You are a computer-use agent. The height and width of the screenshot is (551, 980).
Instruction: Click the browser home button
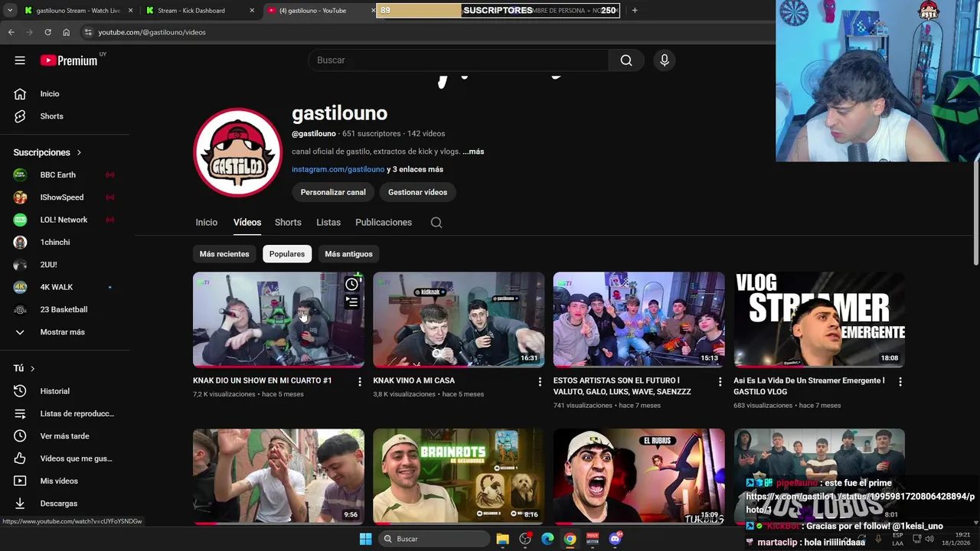[66, 32]
